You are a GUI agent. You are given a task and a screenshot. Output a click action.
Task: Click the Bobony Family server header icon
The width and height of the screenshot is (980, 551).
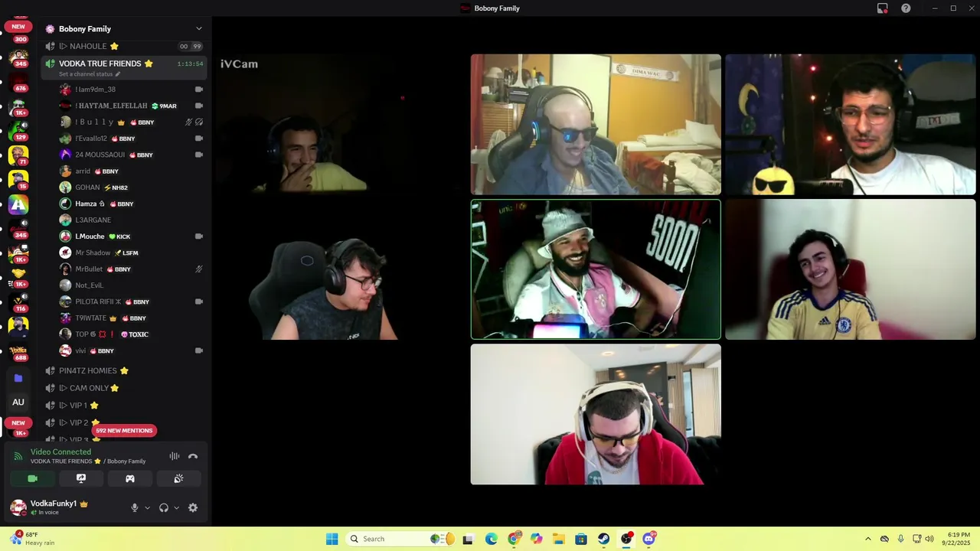50,29
